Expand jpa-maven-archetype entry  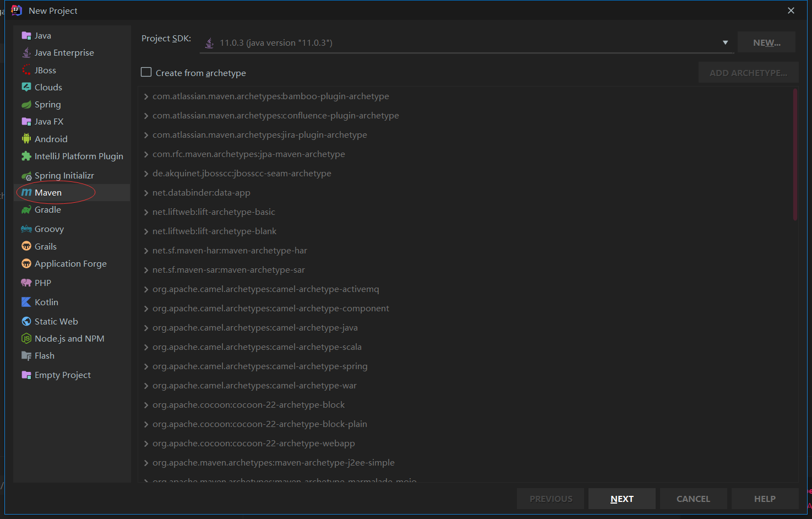pos(146,154)
